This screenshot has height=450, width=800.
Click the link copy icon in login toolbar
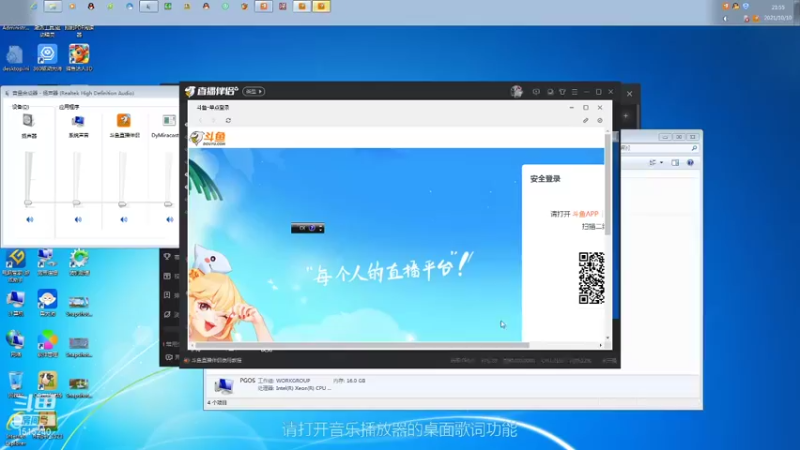click(586, 120)
